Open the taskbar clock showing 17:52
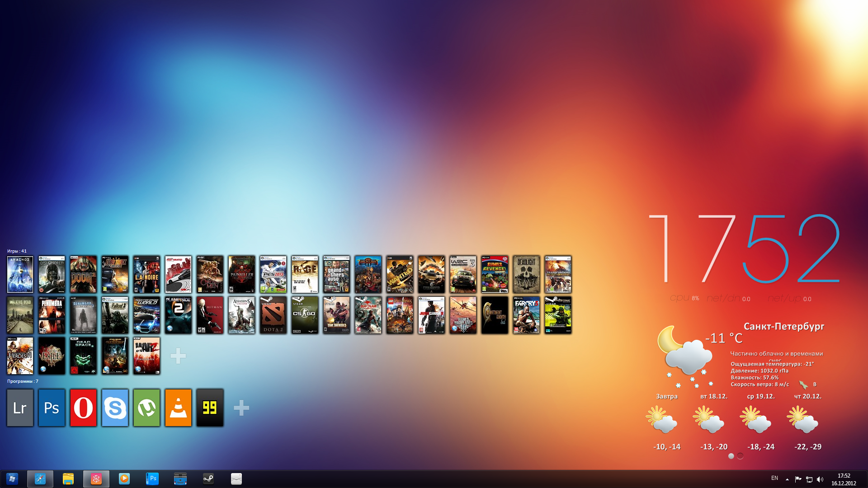Image resolution: width=868 pixels, height=488 pixels. click(844, 479)
